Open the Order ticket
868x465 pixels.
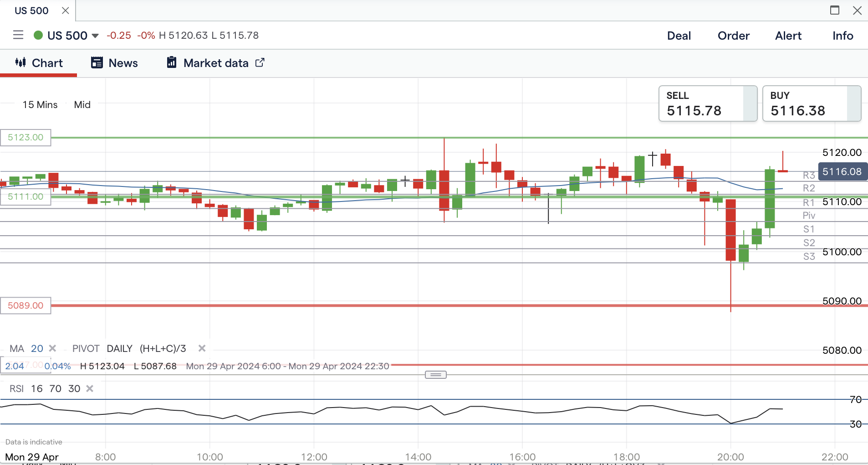pyautogui.click(x=733, y=36)
